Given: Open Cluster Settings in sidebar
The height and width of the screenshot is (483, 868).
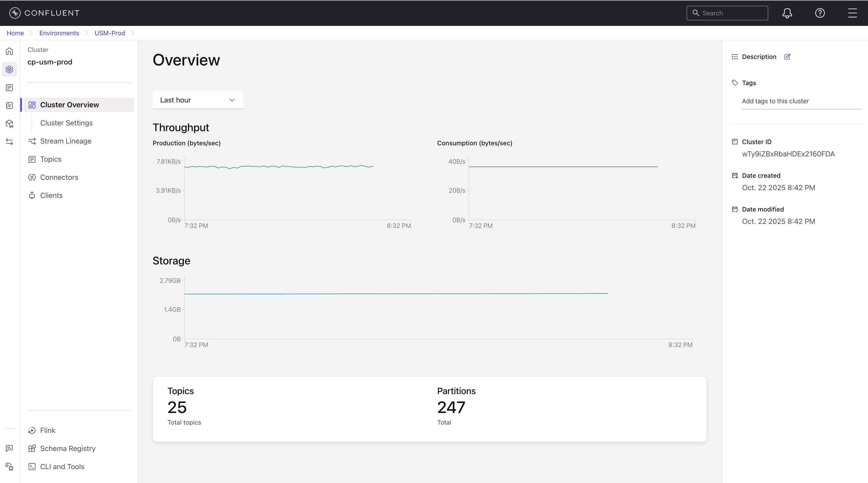Looking at the screenshot, I should point(66,123).
